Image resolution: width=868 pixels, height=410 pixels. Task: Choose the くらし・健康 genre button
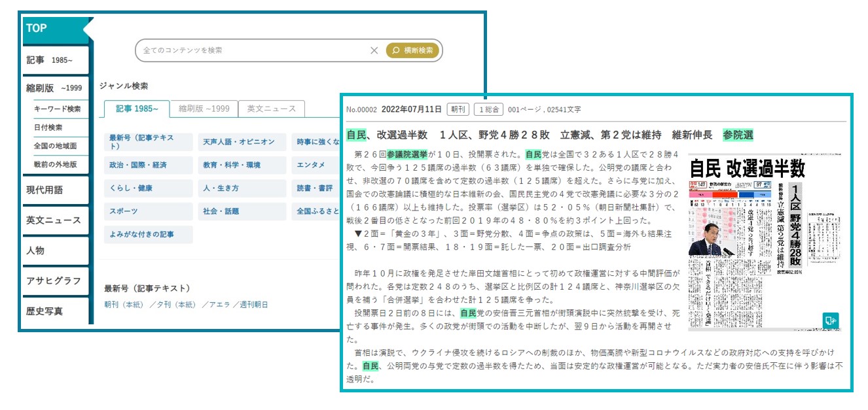[x=148, y=188]
